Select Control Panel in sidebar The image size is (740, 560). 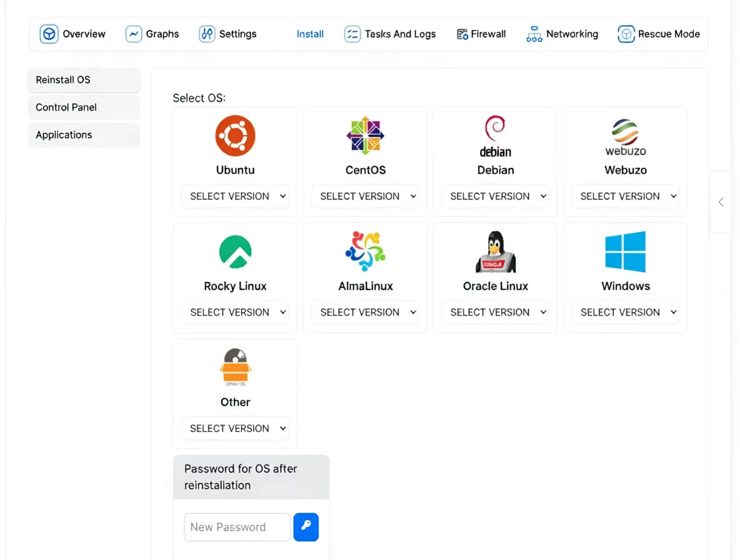(x=84, y=107)
